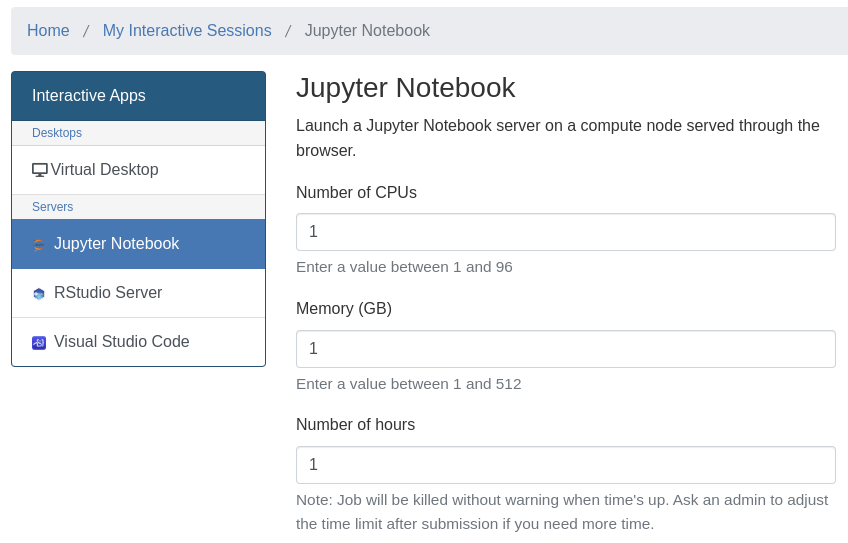Go to Home via breadcrumb

(x=48, y=31)
